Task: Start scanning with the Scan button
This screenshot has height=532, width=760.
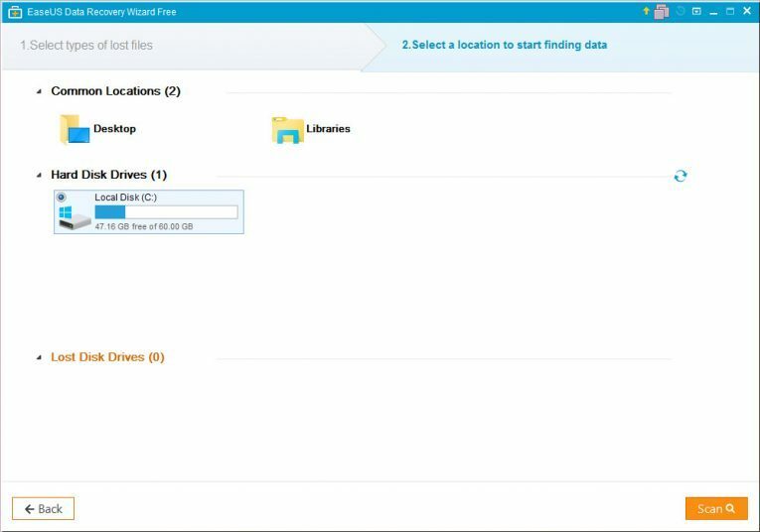Action: (x=716, y=509)
